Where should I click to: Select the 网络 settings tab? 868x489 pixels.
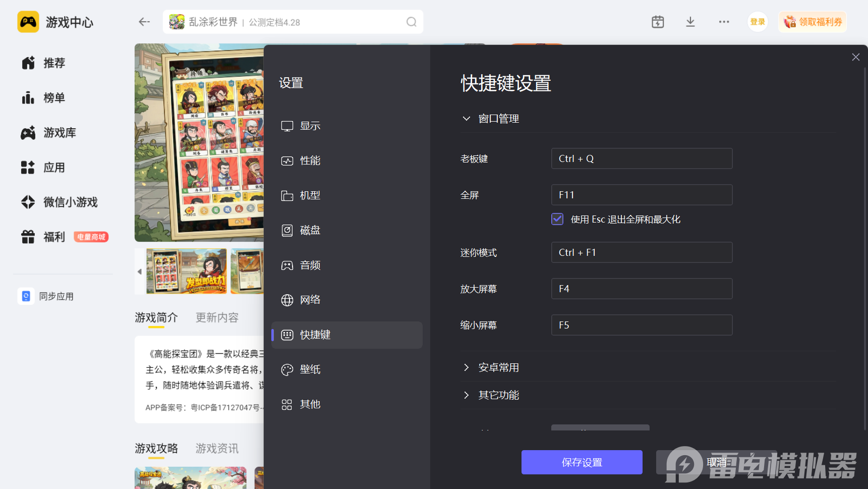pyautogui.click(x=310, y=300)
